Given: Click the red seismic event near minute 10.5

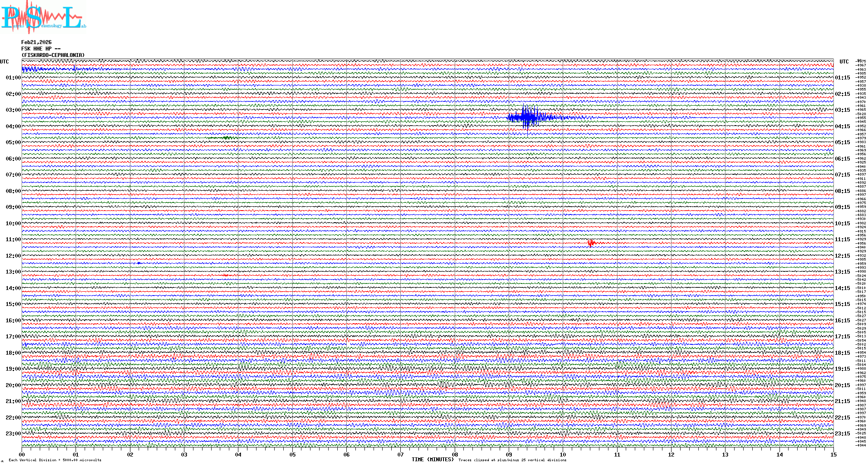Looking at the screenshot, I should pyautogui.click(x=591, y=243).
